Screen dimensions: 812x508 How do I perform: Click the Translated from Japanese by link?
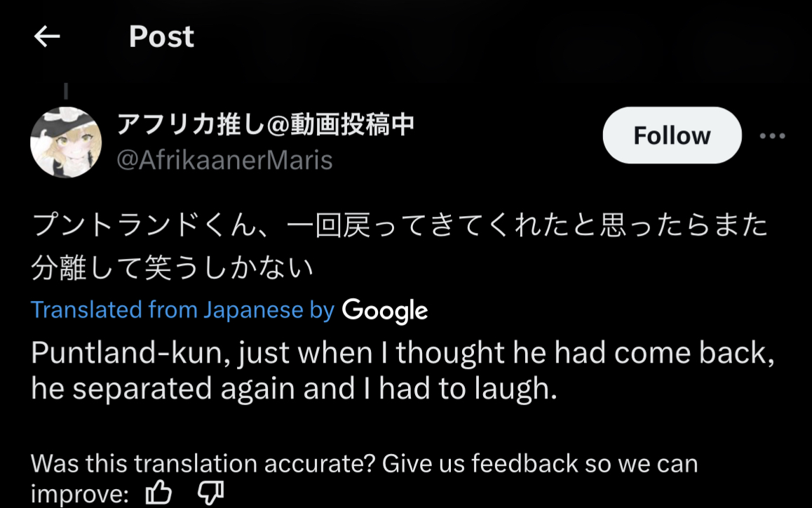point(183,310)
